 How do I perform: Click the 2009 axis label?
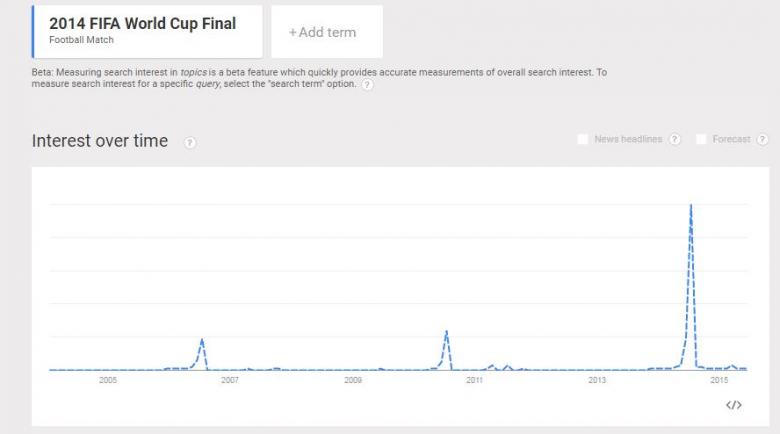point(353,380)
